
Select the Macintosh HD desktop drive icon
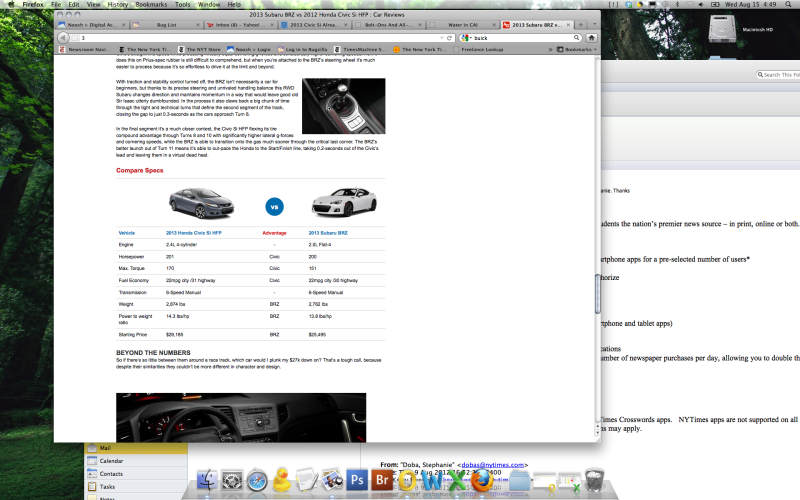(x=722, y=29)
